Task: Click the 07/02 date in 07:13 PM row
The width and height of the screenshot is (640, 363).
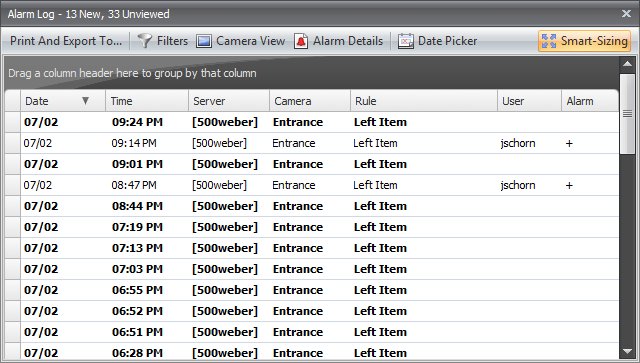Action: tap(41, 248)
